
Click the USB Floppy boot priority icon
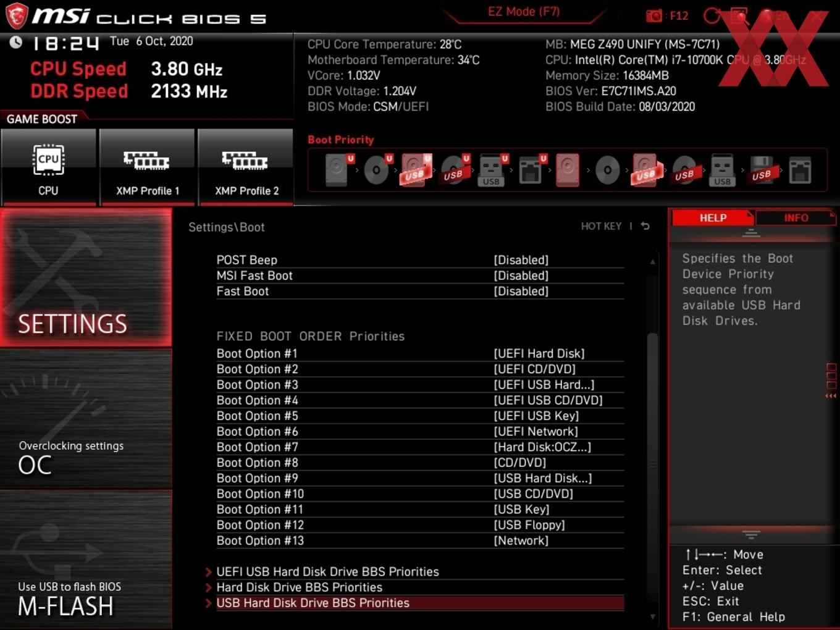(762, 170)
